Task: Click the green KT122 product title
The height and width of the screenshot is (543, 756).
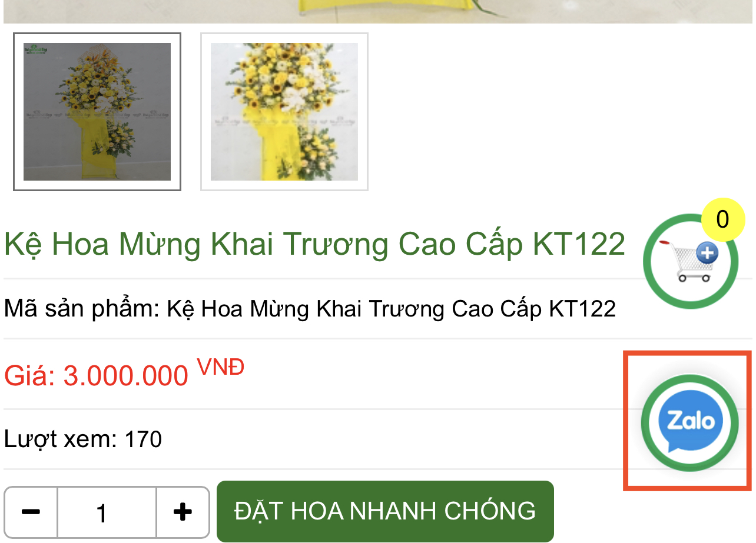Action: coord(314,244)
